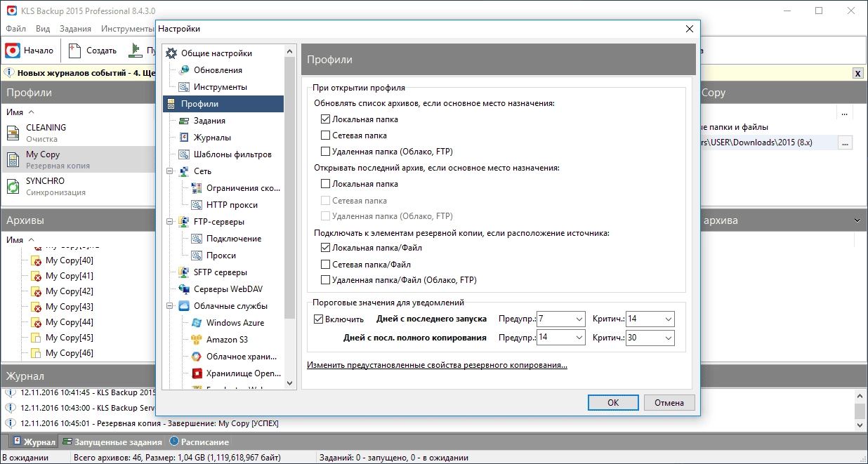Check Локальная папка under Открывать последний архив

325,184
